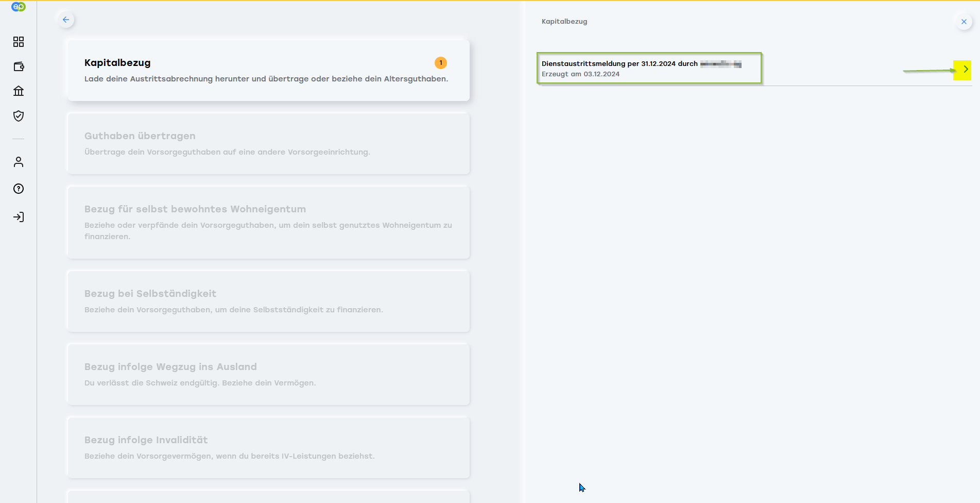Click the Kapitalbezug panel header title
The image size is (980, 503).
click(564, 22)
